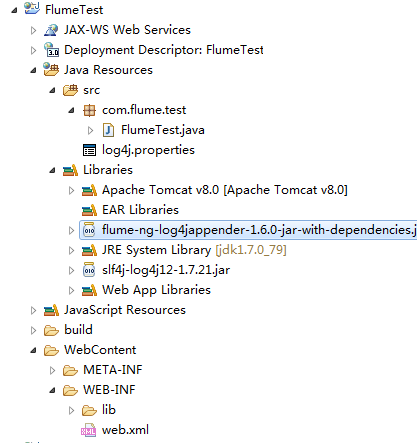This screenshot has width=417, height=443.
Task: Select log4j.properties file name
Action: tap(148, 150)
